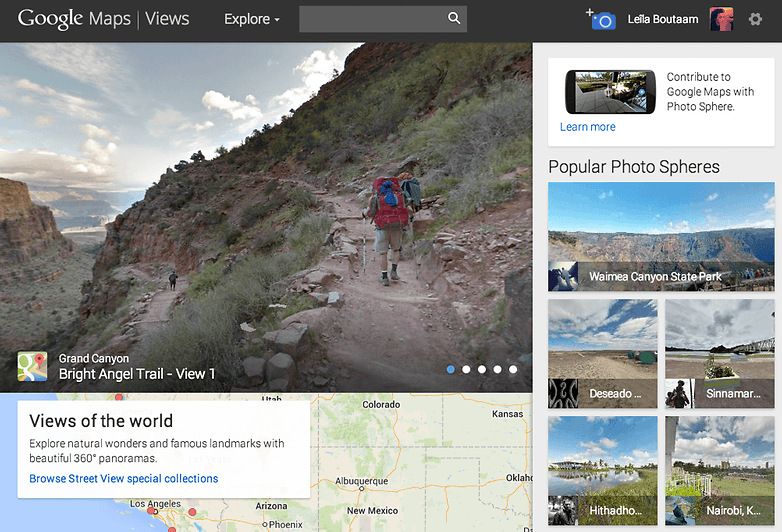Click Hithadho contributor avatar
Image resolution: width=782 pixels, height=532 pixels.
coord(563,511)
